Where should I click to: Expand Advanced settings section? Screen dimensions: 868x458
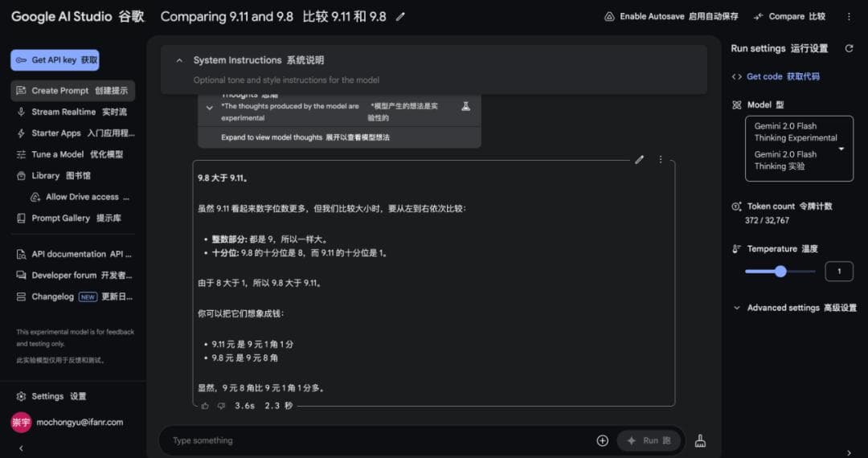tap(794, 308)
